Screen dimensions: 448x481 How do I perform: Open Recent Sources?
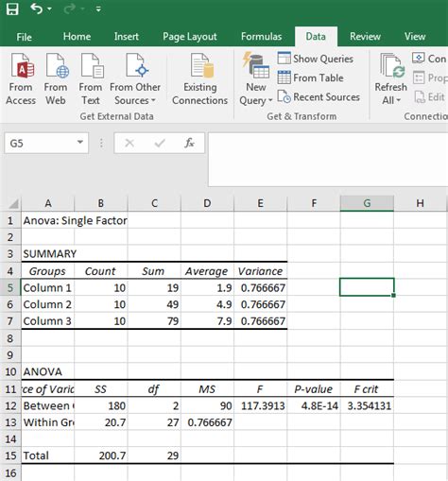point(319,97)
